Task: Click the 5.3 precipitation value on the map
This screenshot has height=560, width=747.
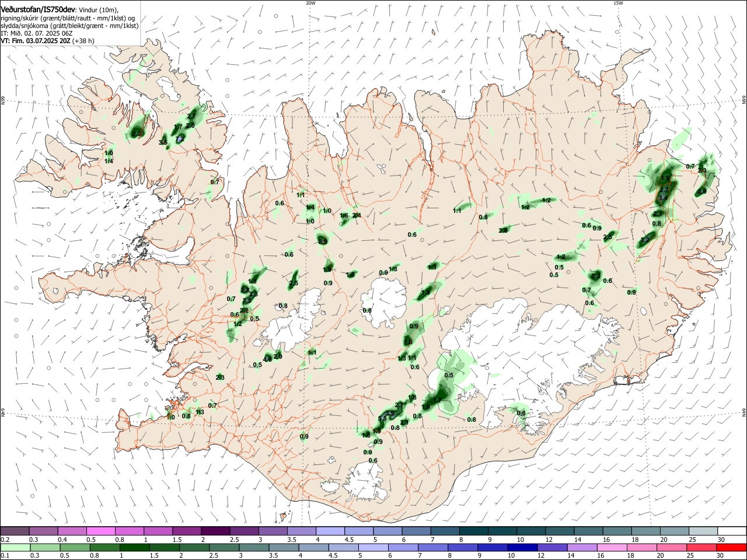Action: click(382, 419)
